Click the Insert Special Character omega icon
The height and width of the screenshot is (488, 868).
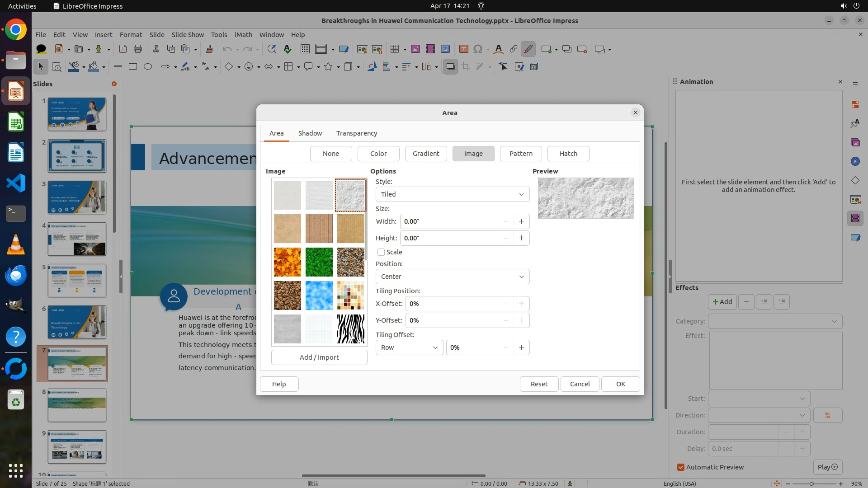coord(478,49)
